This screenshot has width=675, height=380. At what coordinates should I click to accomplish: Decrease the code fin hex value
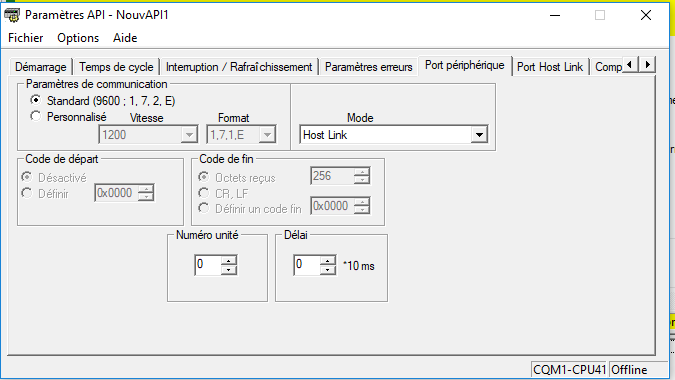pyautogui.click(x=362, y=210)
